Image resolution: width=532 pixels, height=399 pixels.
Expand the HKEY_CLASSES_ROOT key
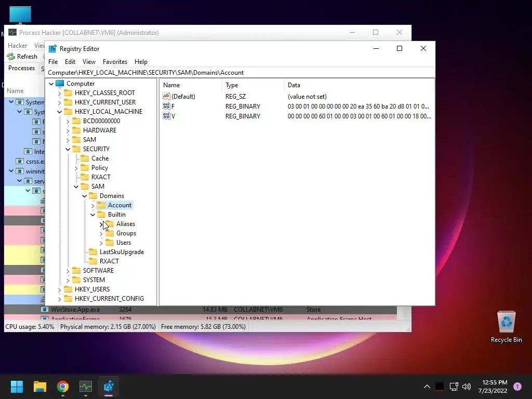click(x=59, y=93)
